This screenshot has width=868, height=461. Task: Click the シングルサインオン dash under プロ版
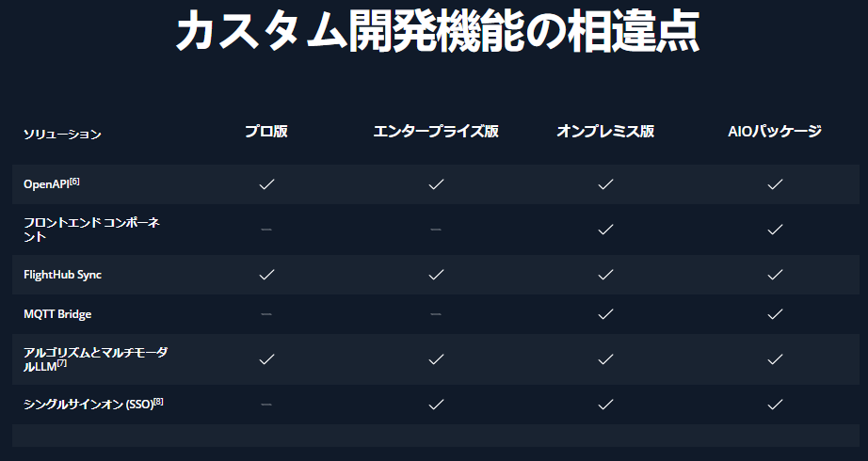[x=266, y=405]
